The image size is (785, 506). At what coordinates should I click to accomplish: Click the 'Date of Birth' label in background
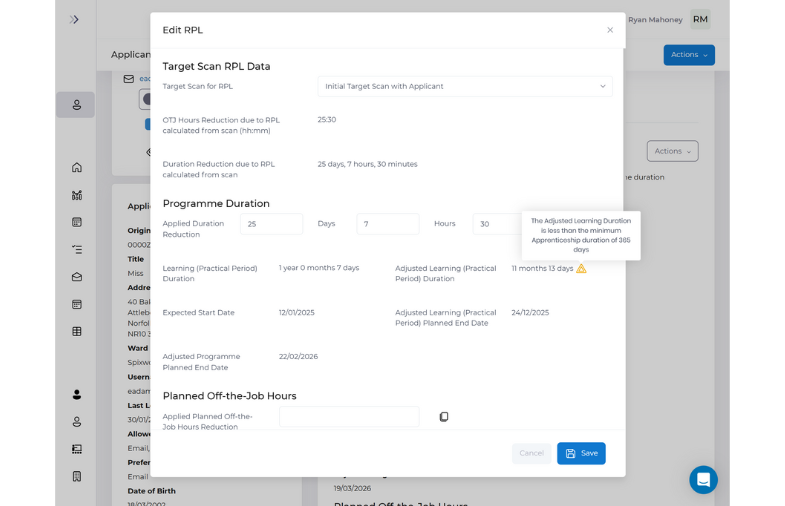(151, 491)
